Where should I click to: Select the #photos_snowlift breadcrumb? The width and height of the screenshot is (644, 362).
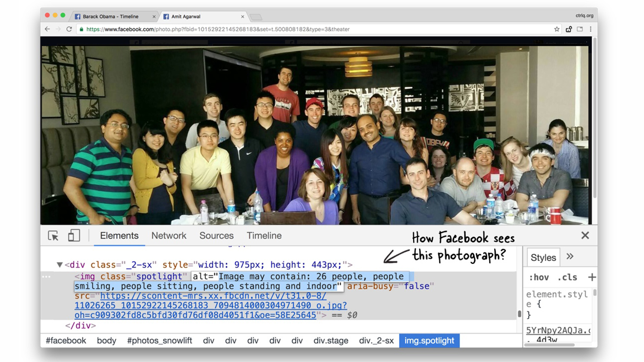(160, 341)
